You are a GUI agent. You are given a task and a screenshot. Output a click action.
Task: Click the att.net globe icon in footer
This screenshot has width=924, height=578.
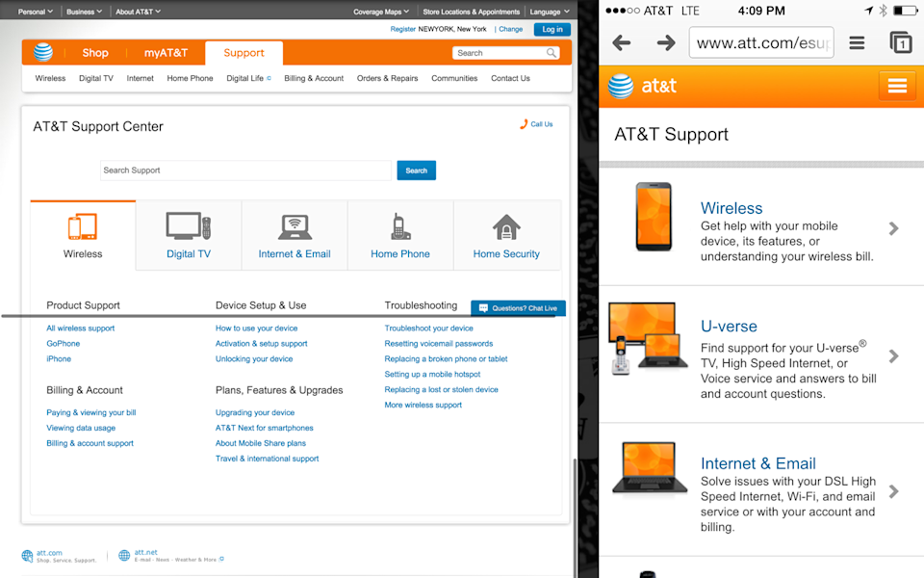[x=124, y=556]
